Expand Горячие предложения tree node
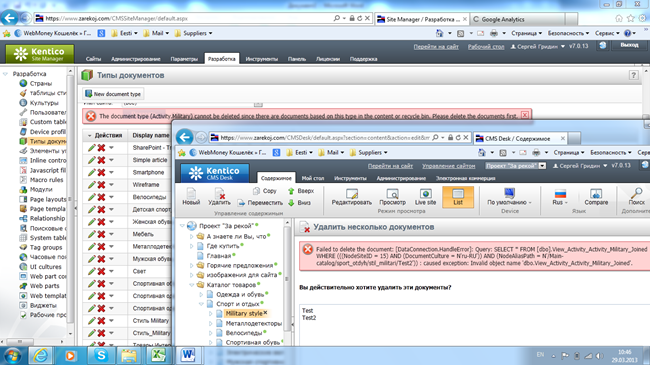This screenshot has width=650, height=365. (x=191, y=265)
